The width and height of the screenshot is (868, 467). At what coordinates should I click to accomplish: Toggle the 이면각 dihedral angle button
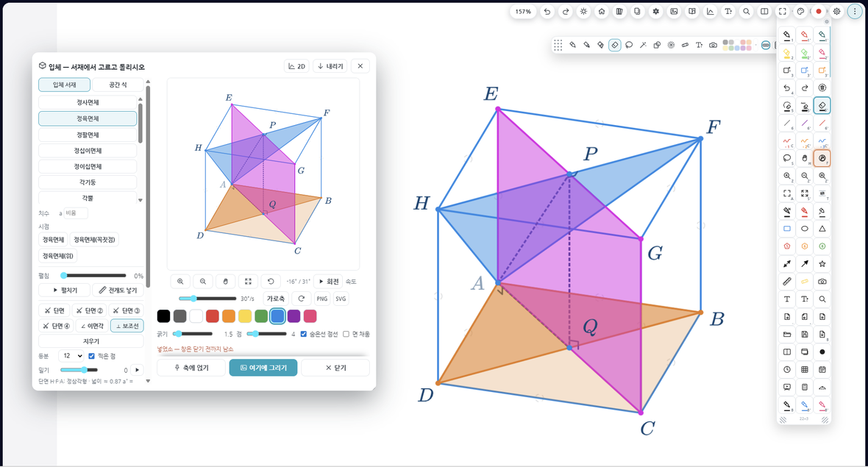(91, 326)
